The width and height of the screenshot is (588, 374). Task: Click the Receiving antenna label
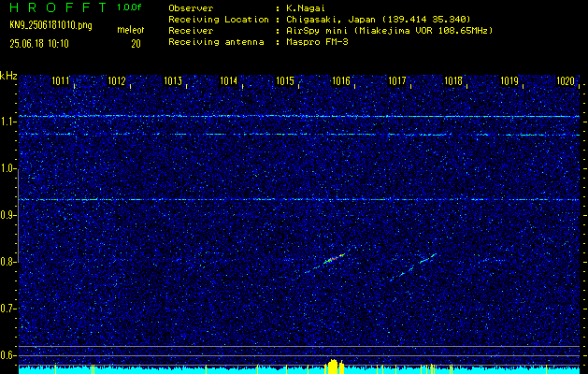click(216, 42)
